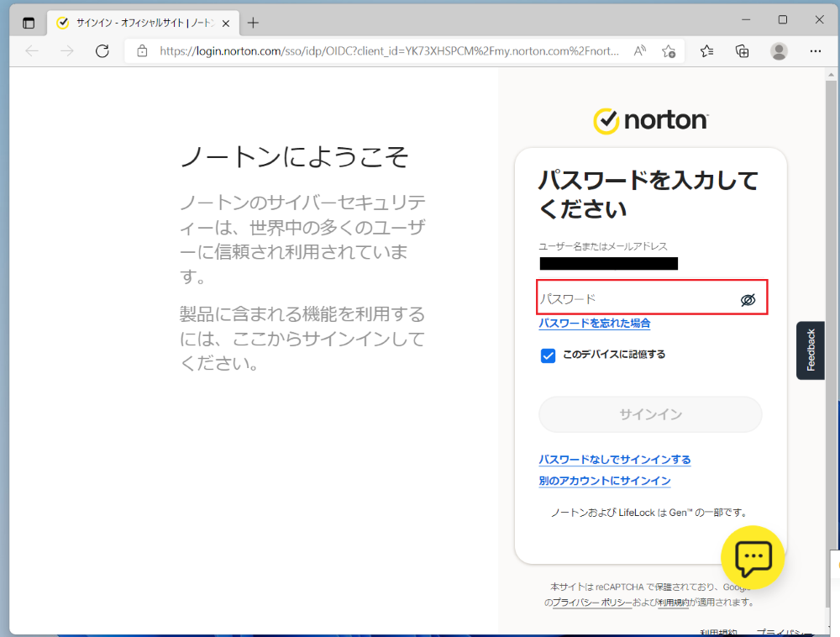Toggle password visibility eye icon

click(x=748, y=299)
